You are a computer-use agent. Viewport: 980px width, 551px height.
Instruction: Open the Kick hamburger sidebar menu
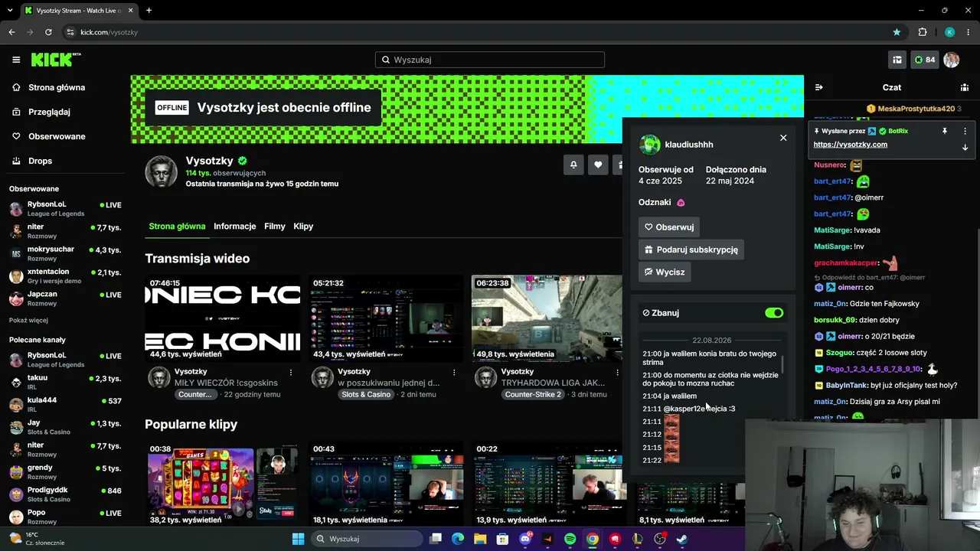click(x=16, y=60)
